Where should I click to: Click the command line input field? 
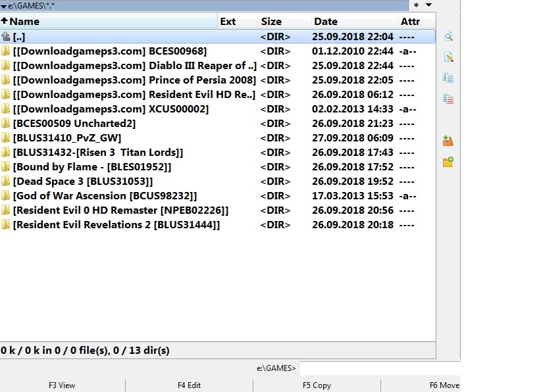380,368
